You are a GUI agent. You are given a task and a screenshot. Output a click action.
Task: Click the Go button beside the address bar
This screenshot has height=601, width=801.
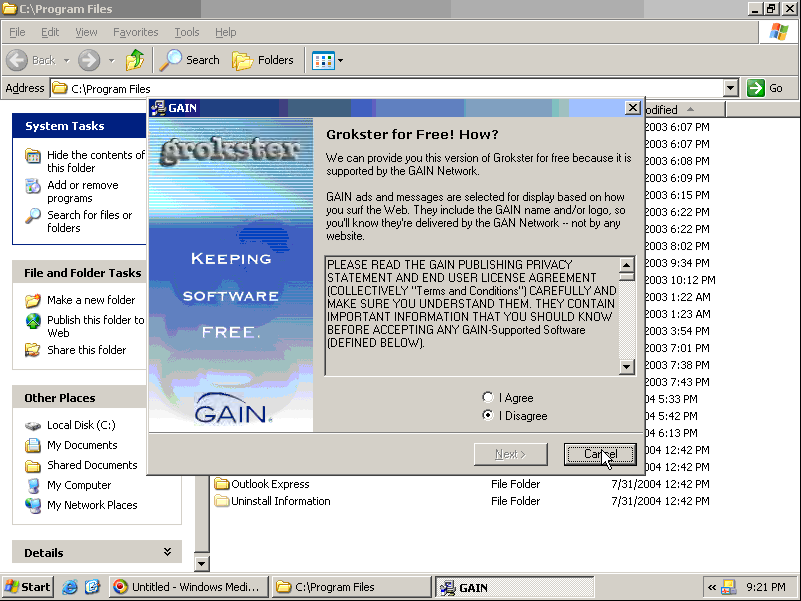tap(765, 88)
